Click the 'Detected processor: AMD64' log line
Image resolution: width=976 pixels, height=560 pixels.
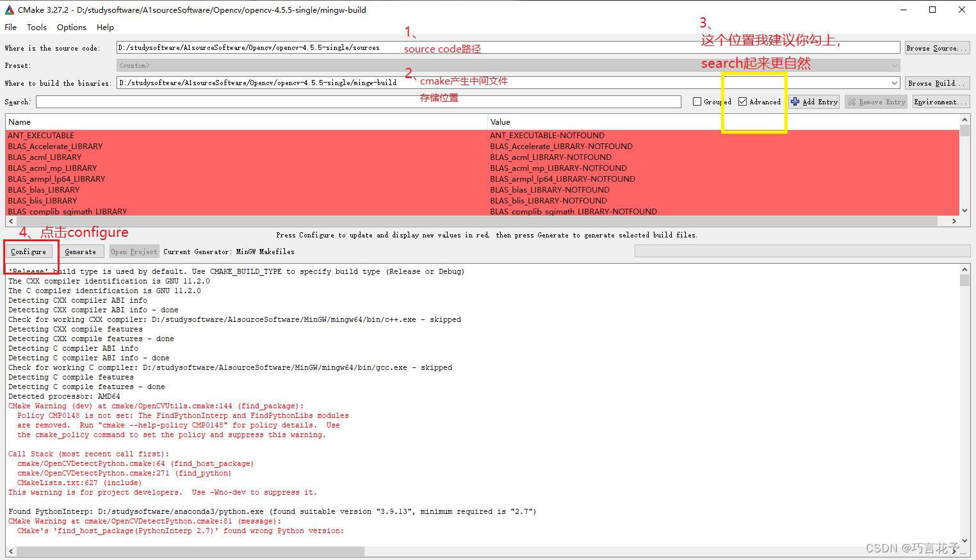coord(64,396)
